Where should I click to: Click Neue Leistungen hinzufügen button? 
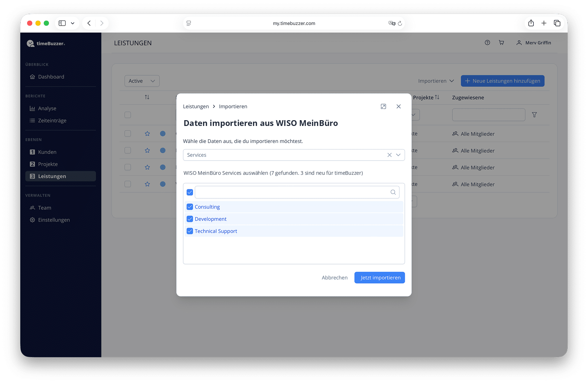point(503,81)
